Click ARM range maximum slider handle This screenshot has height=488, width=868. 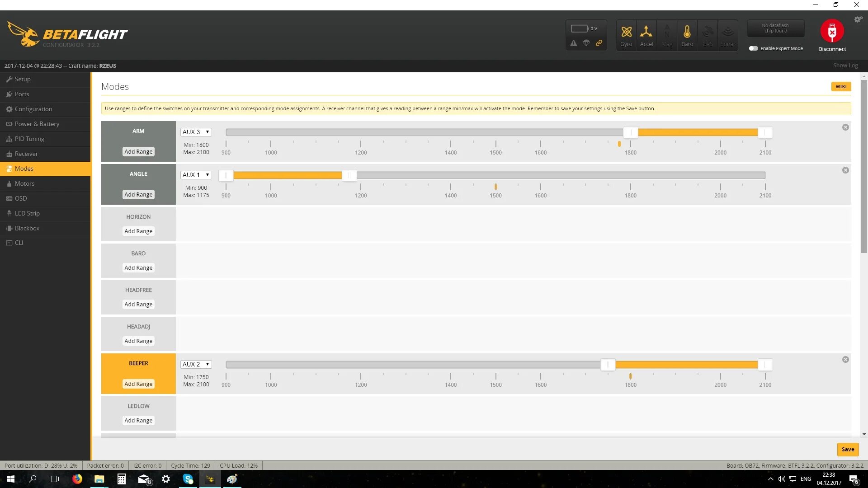point(765,132)
